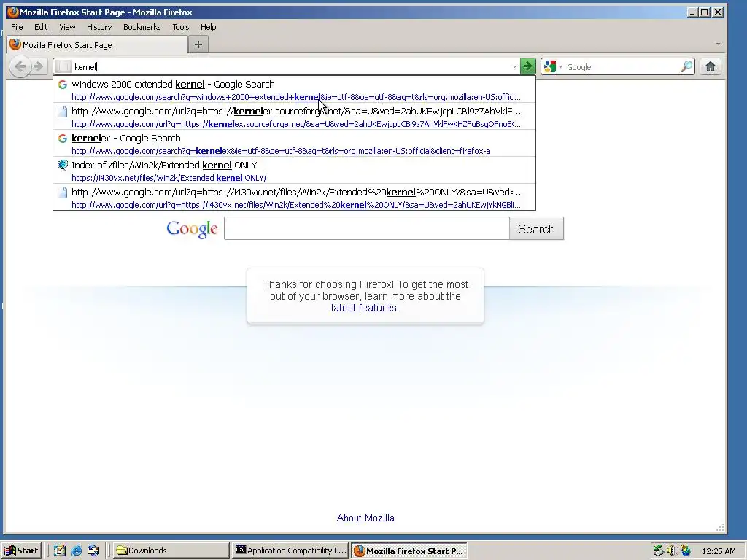Open the About Mozilla link
The image size is (747, 560).
pos(365,518)
